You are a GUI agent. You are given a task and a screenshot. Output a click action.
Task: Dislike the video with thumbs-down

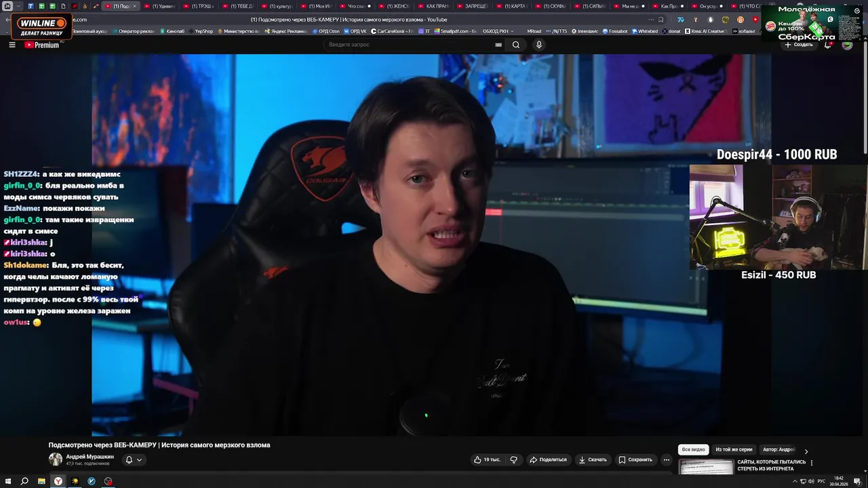(x=514, y=460)
